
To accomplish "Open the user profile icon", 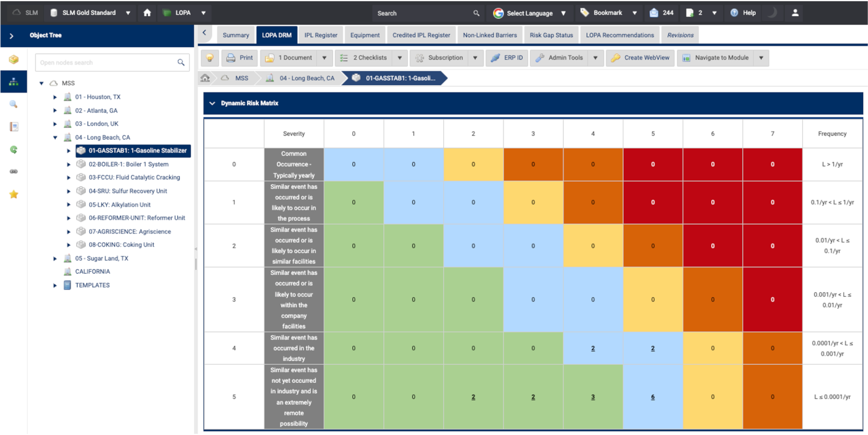I will (795, 13).
